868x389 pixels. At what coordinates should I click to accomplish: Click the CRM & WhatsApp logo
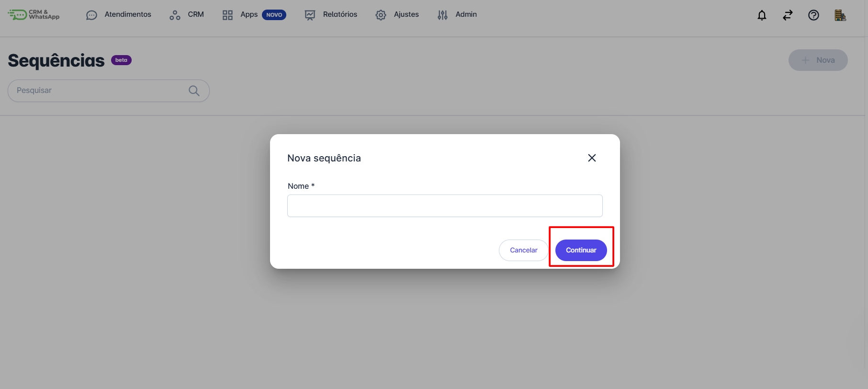coord(34,15)
